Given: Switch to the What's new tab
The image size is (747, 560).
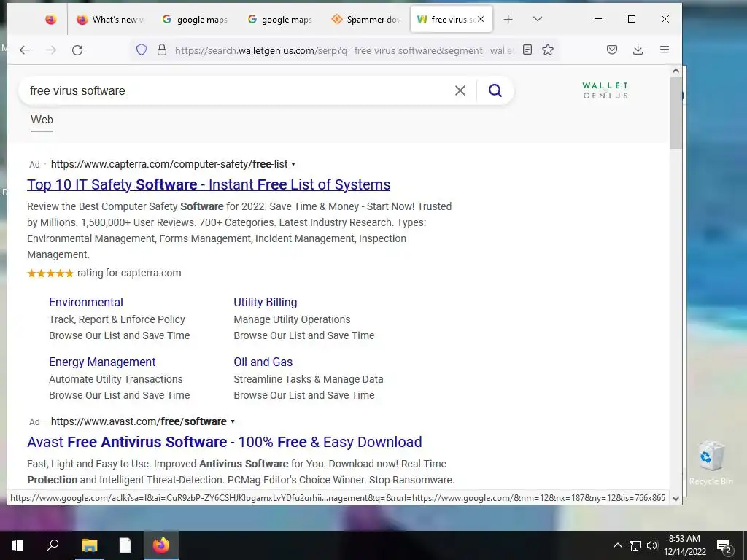Looking at the screenshot, I should 111,20.
